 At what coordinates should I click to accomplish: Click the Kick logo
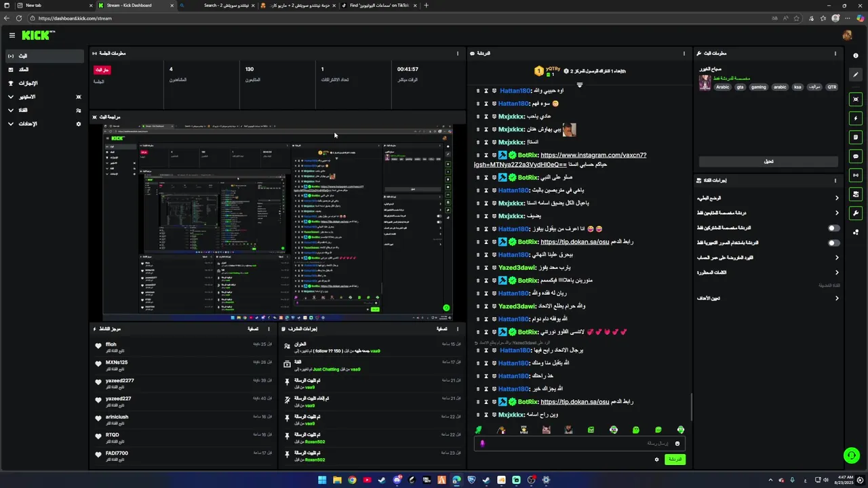click(38, 35)
